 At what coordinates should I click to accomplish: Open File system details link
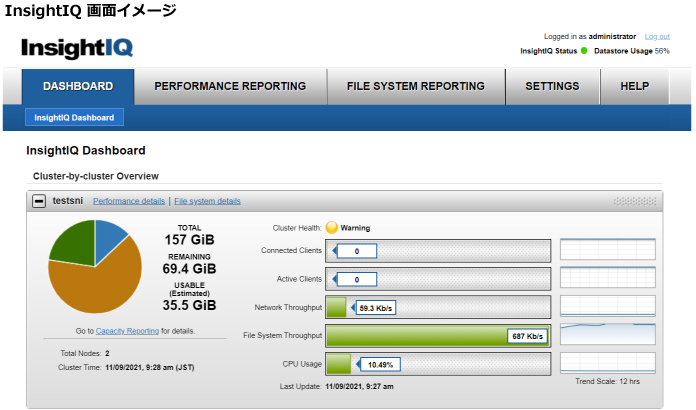pyautogui.click(x=207, y=201)
